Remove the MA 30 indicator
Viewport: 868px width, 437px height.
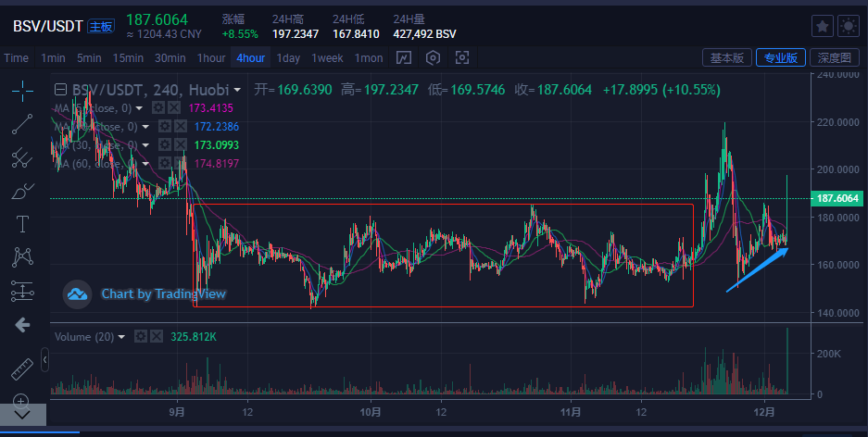tap(180, 145)
